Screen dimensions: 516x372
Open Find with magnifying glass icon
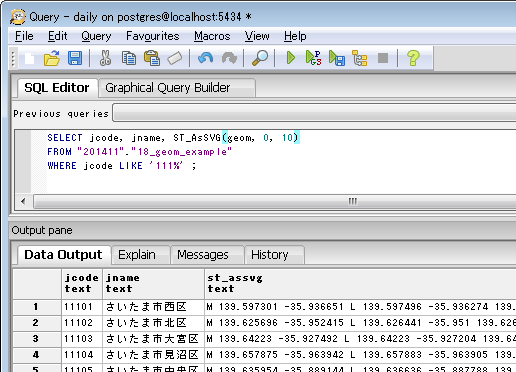[260, 58]
